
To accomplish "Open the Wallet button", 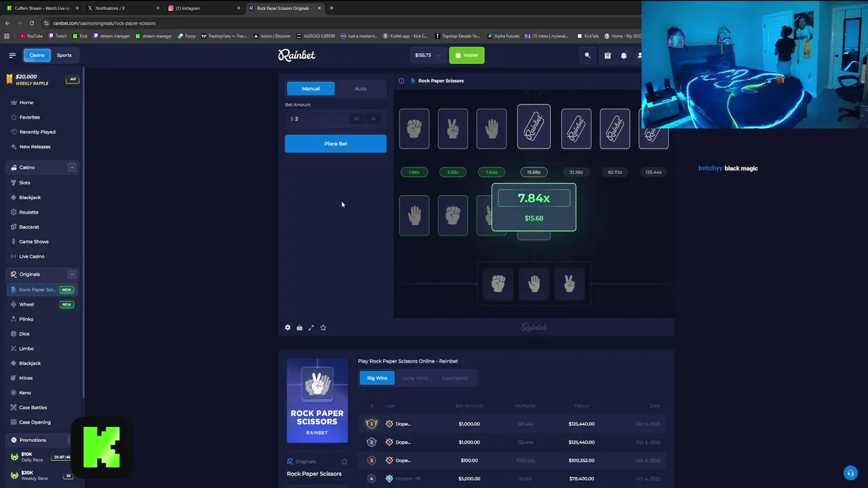I will coord(467,55).
